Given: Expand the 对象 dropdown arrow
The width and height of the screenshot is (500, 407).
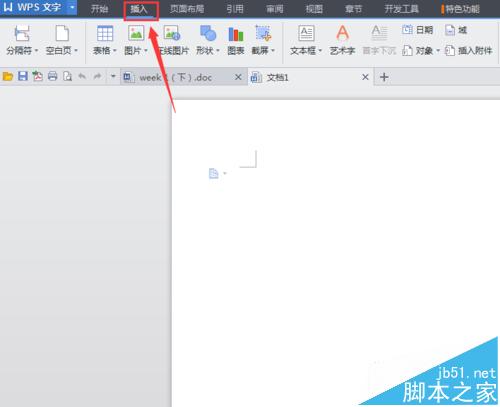Looking at the screenshot, I should (x=438, y=51).
